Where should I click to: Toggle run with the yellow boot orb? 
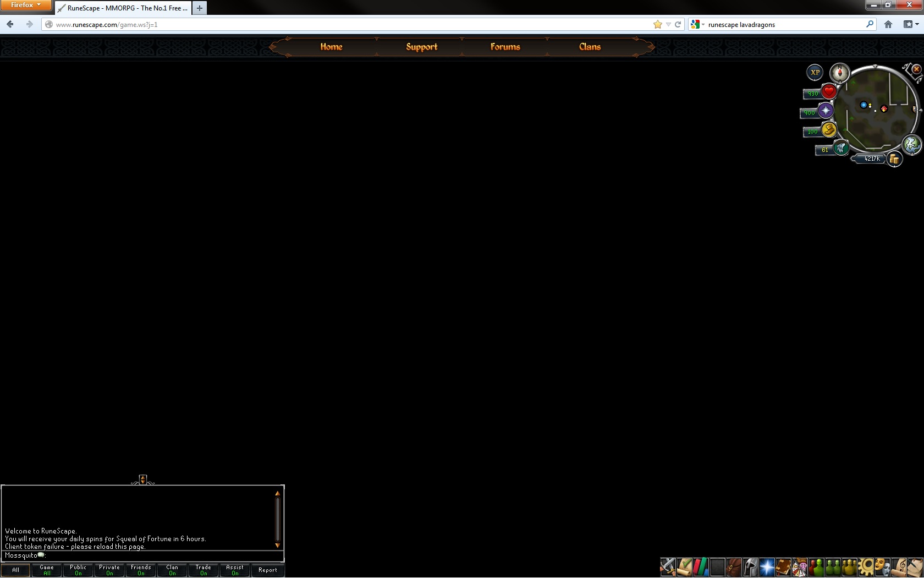tap(829, 130)
